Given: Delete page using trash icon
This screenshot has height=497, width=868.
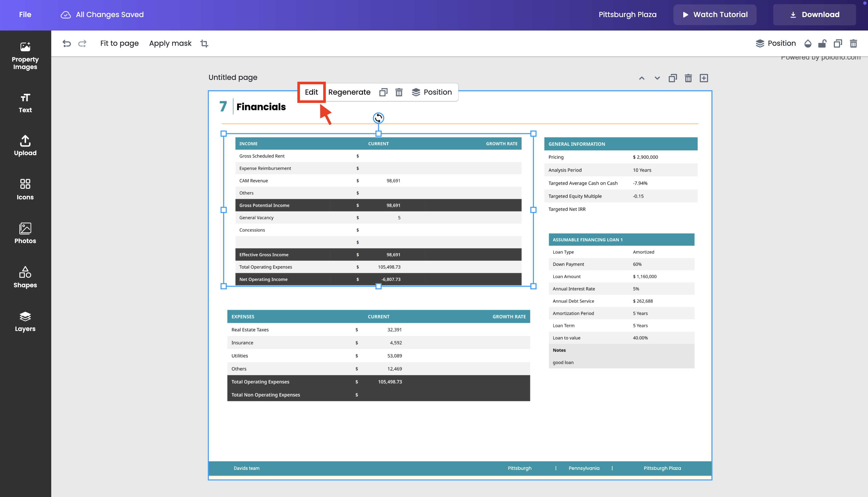Looking at the screenshot, I should (688, 78).
